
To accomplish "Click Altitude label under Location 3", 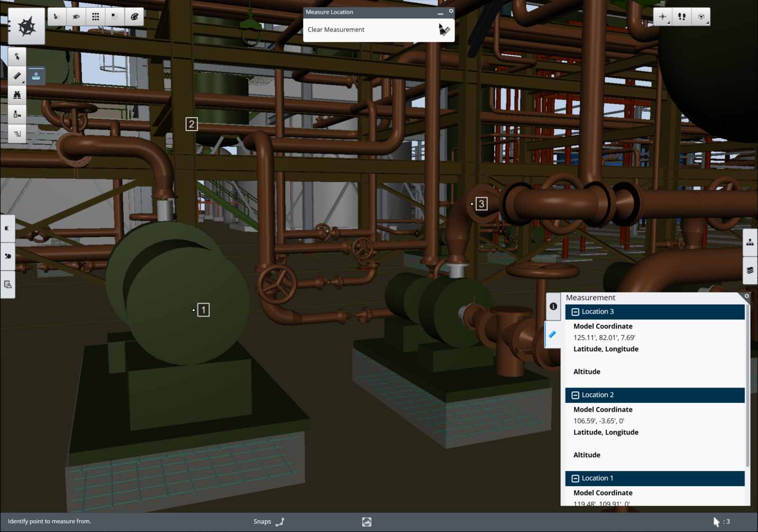I will (587, 372).
